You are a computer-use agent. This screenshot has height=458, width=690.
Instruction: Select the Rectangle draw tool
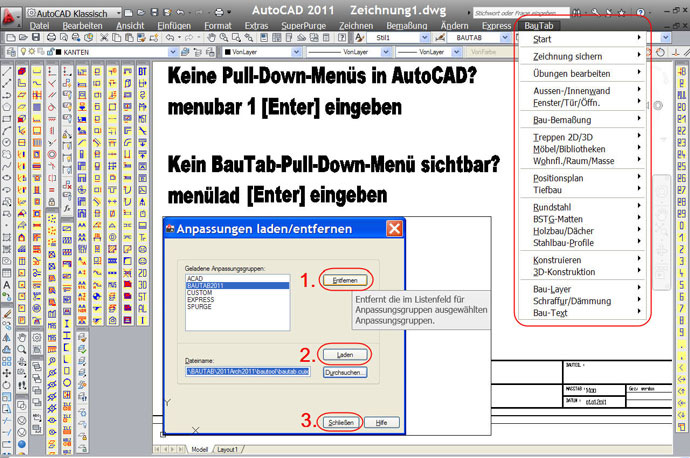point(7,118)
